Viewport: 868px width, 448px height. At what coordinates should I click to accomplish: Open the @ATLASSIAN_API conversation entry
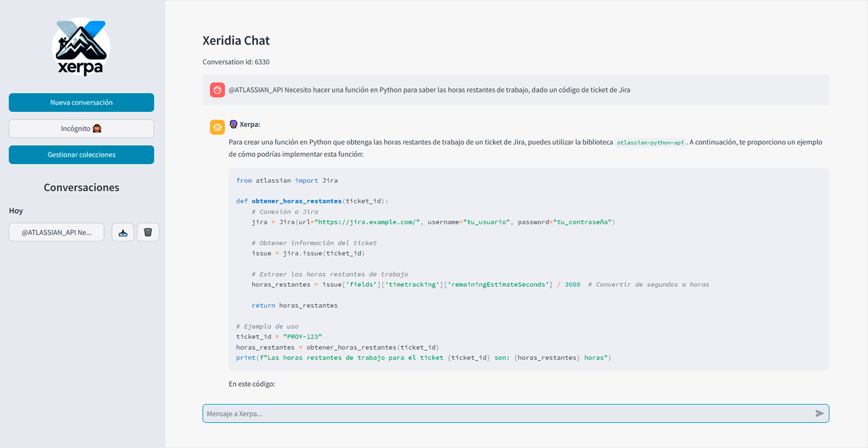(56, 232)
